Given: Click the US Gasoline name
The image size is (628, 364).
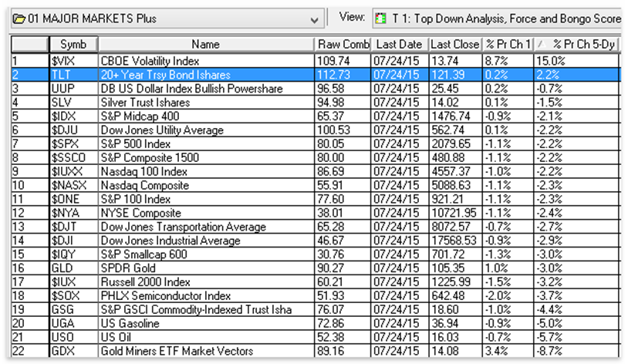Looking at the screenshot, I should coord(130,324).
